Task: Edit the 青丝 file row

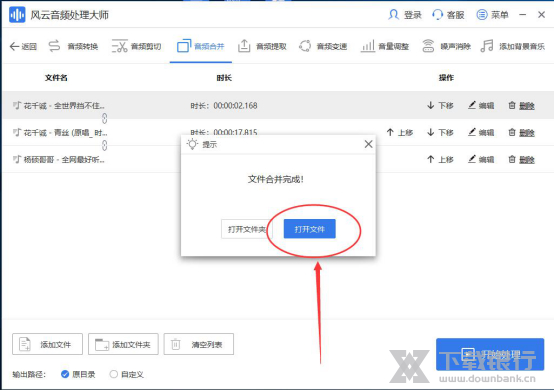Action: (481, 132)
